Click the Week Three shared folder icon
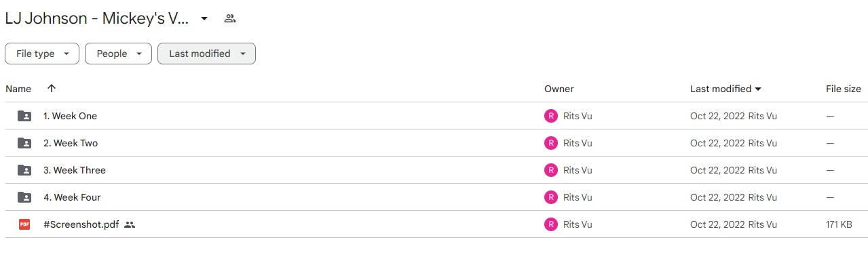The height and width of the screenshot is (265, 868). pyautogui.click(x=24, y=170)
